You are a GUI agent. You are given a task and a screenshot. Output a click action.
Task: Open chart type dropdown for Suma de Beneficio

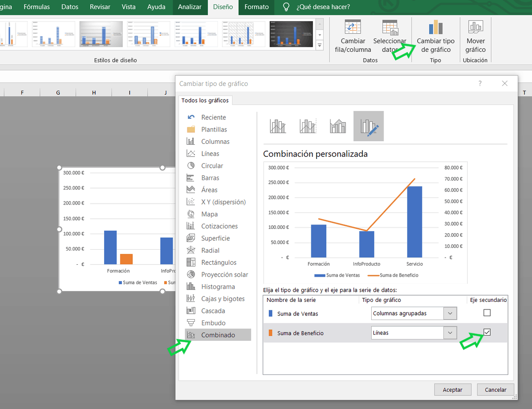pos(450,333)
